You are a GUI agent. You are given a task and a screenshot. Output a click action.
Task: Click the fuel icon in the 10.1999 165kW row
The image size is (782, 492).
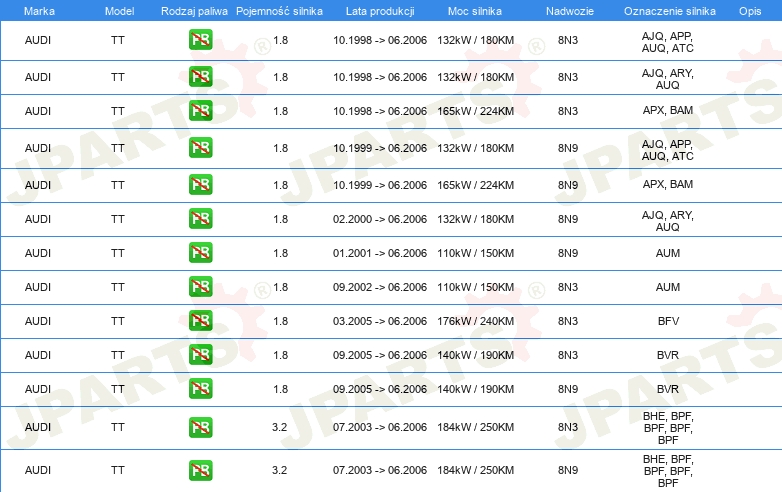point(200,184)
